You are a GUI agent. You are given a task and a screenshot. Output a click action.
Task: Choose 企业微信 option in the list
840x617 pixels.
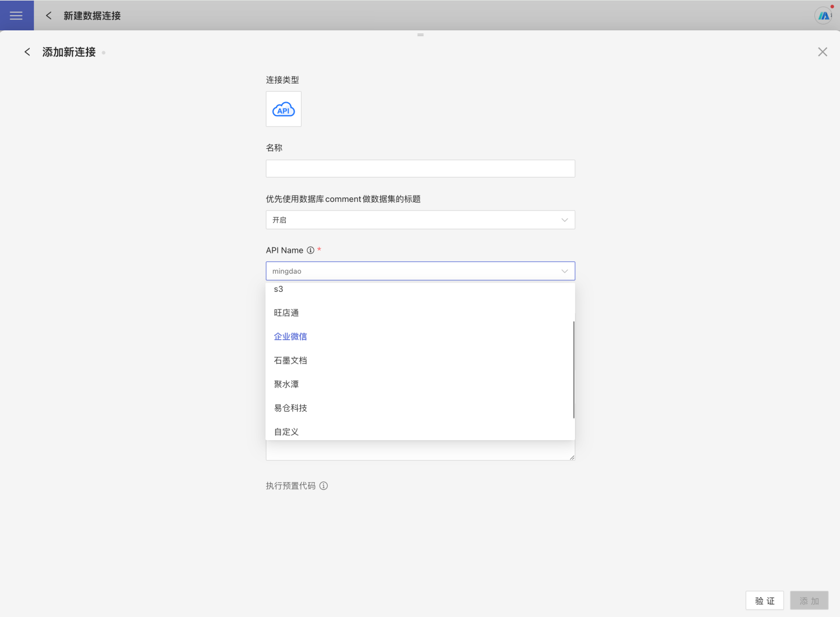coord(290,337)
